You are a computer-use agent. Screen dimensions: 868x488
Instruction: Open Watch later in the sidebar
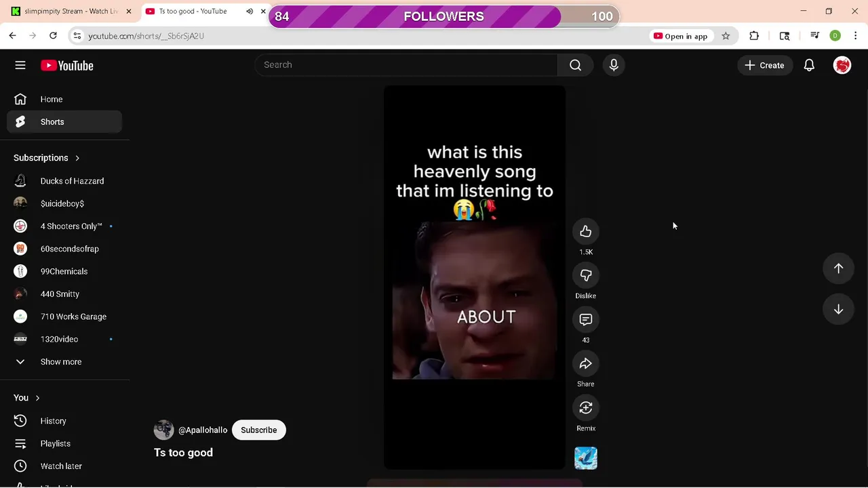pyautogui.click(x=64, y=466)
